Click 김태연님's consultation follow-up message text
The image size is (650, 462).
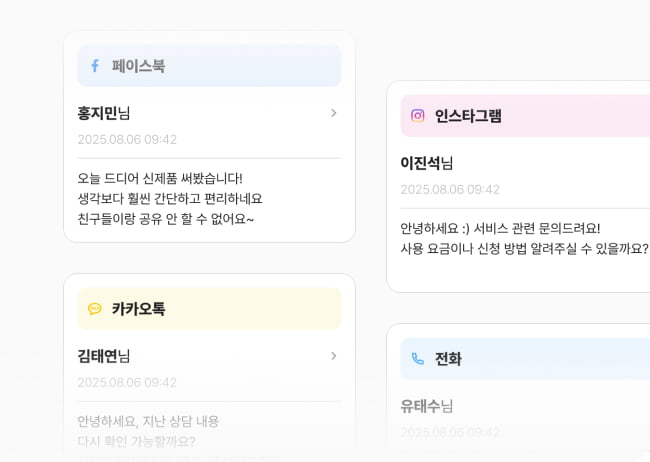148,431
